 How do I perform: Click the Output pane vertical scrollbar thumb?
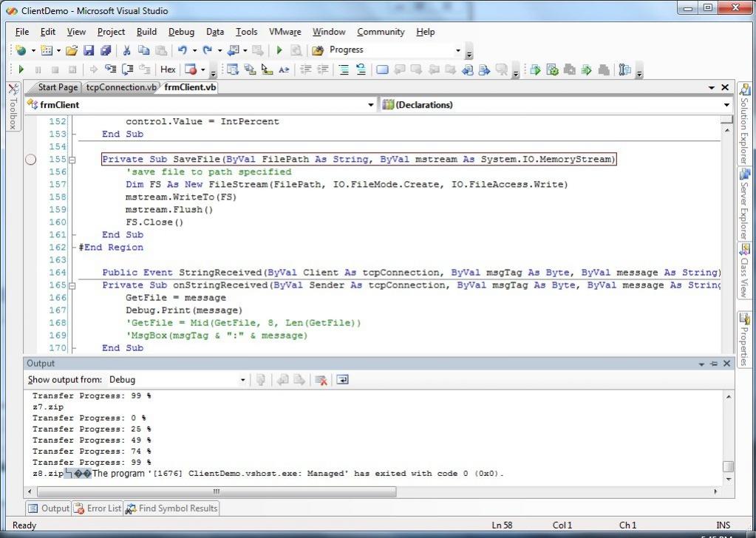(728, 466)
